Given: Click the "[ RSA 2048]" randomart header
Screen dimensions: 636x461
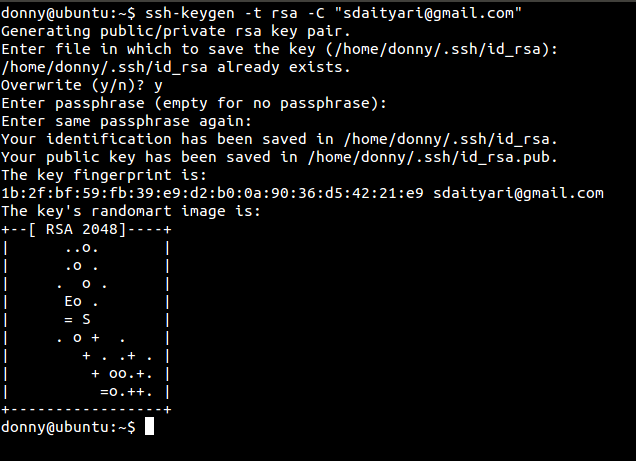Looking at the screenshot, I should [82, 230].
